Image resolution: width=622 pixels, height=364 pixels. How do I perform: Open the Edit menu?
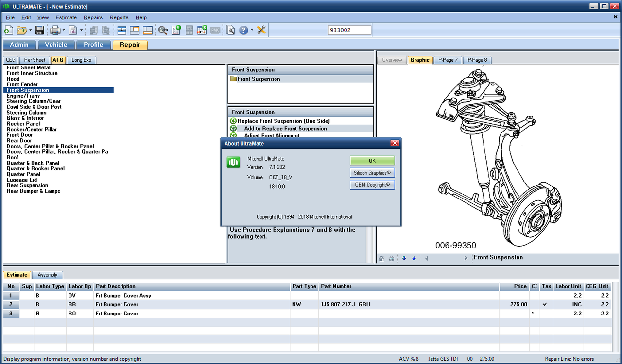(x=26, y=17)
